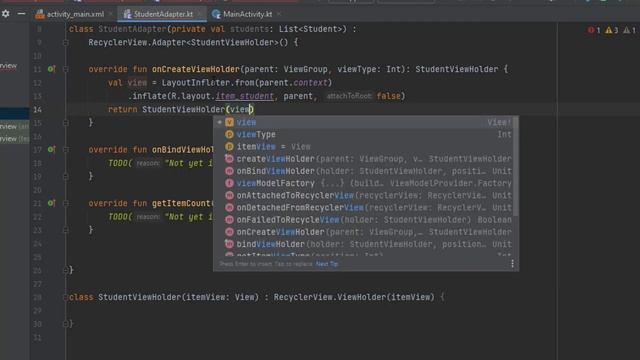Fold the class declaration at line 9
This screenshot has width=640, height=360.
click(65, 42)
